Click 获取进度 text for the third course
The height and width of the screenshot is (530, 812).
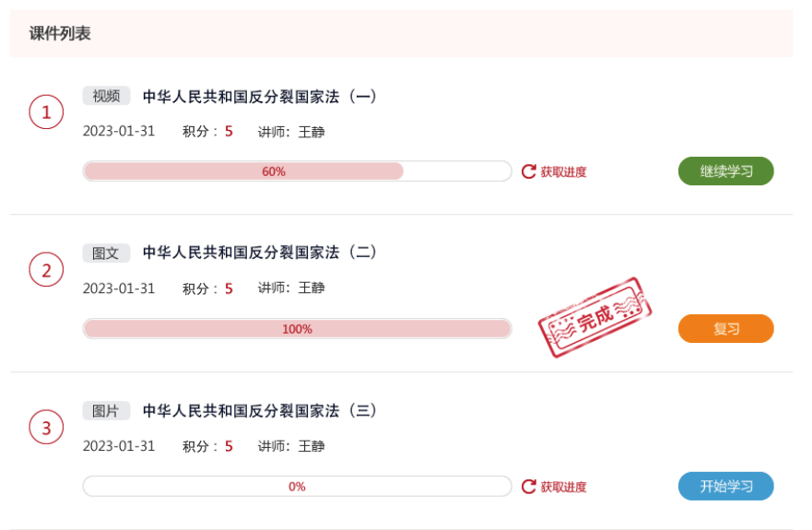(563, 487)
